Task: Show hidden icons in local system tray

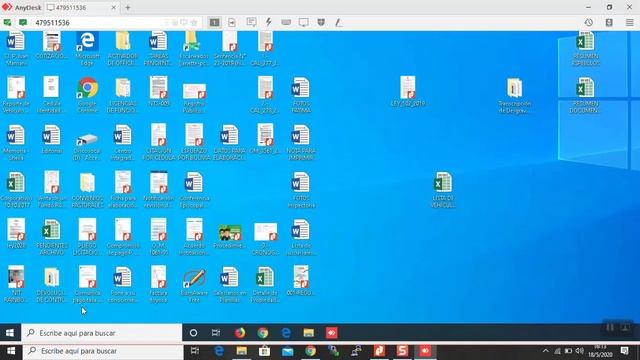Action: tap(546, 351)
